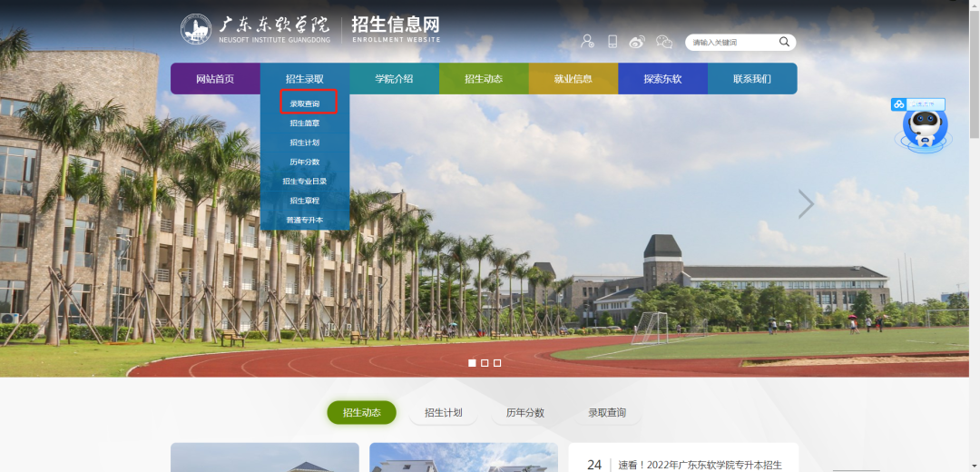
Task: Switch to the 招生计划 pill tab
Action: [443, 413]
